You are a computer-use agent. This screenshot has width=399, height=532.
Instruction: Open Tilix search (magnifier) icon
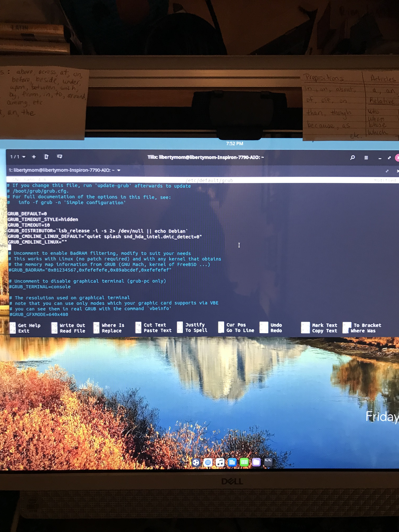352,158
